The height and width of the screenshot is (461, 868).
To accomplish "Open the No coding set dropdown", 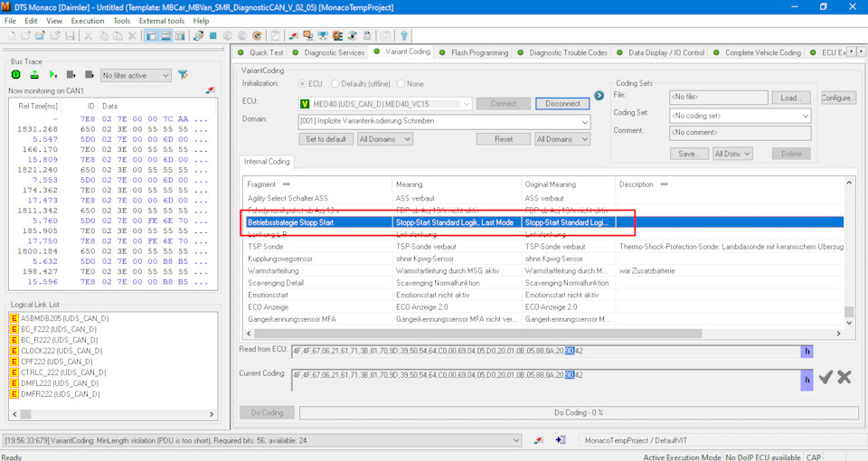I will pyautogui.click(x=741, y=116).
